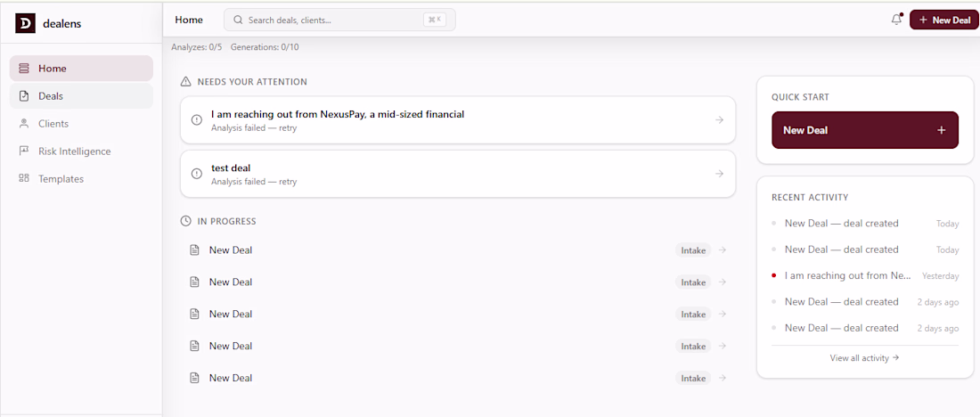Start a New Deal from Quick Start

[x=864, y=130]
